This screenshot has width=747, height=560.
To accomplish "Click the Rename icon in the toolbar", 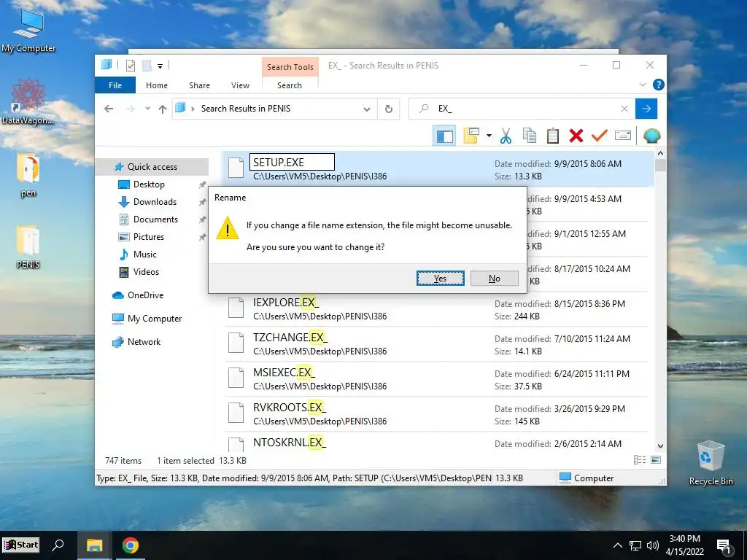I will point(623,136).
